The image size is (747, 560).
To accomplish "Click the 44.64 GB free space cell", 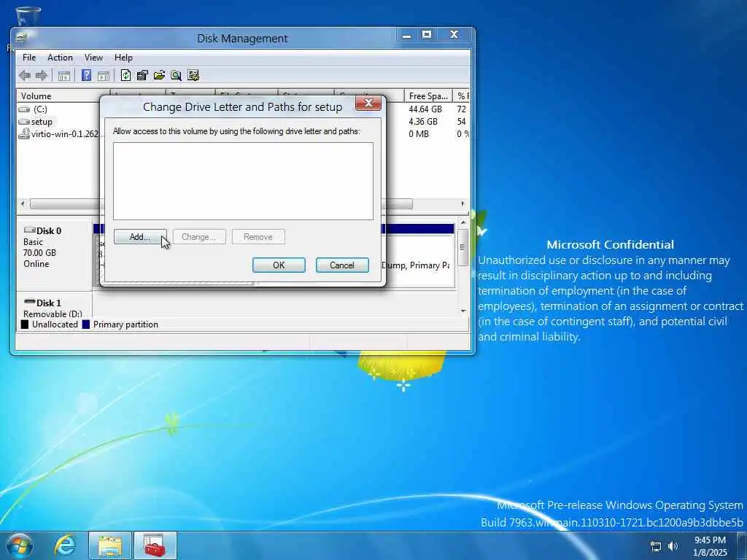I will tap(425, 109).
